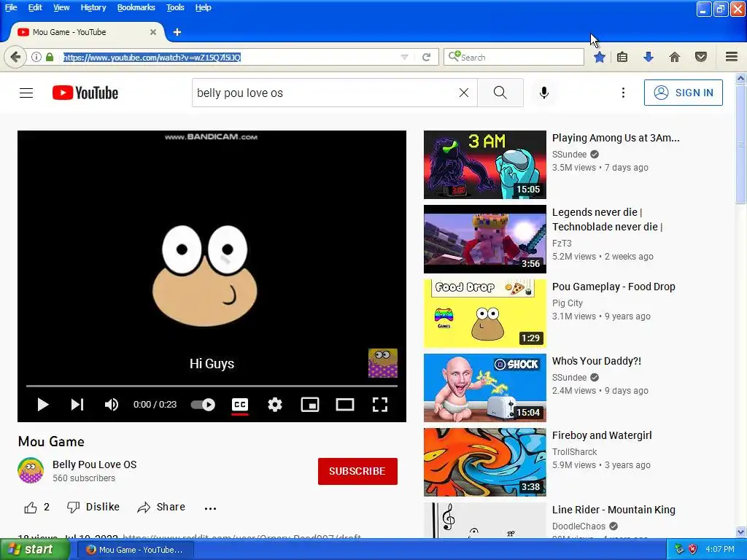Open the Bookmarks menu
The height and width of the screenshot is (560, 747).
[136, 7]
